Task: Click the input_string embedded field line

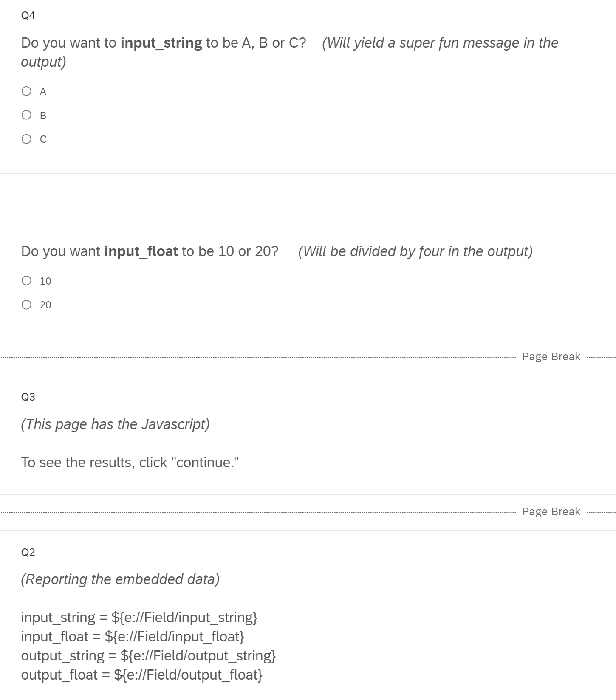Action: click(139, 617)
